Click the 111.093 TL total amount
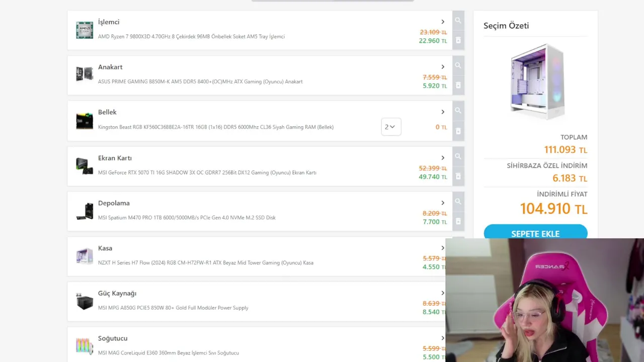This screenshot has height=362, width=644. (x=566, y=149)
